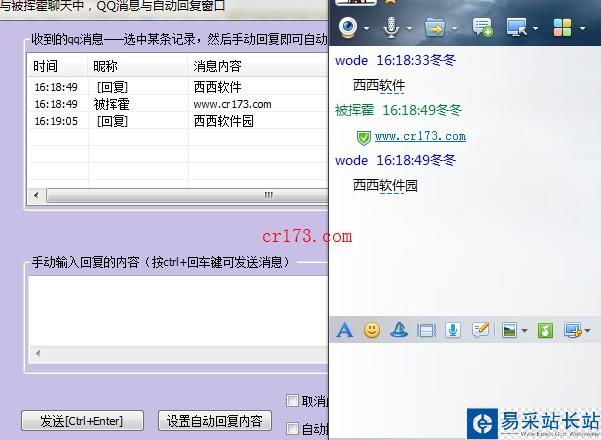This screenshot has height=440, width=601.
Task: Open file transfer options dropdown arrow
Action: (x=455, y=28)
